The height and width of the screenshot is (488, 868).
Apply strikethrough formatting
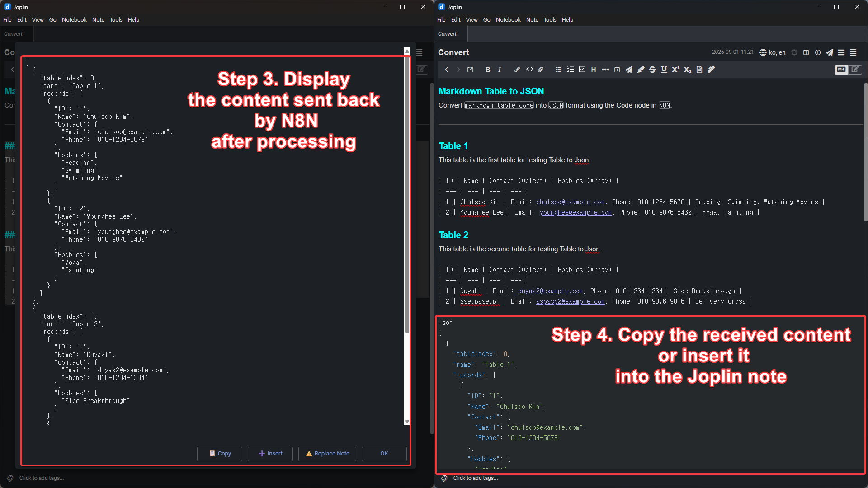point(652,70)
